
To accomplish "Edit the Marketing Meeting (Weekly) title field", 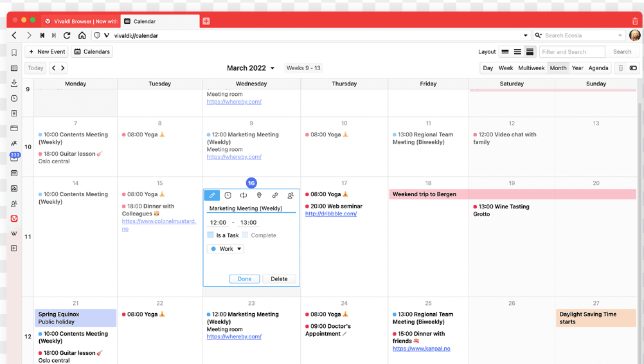I will (x=251, y=208).
